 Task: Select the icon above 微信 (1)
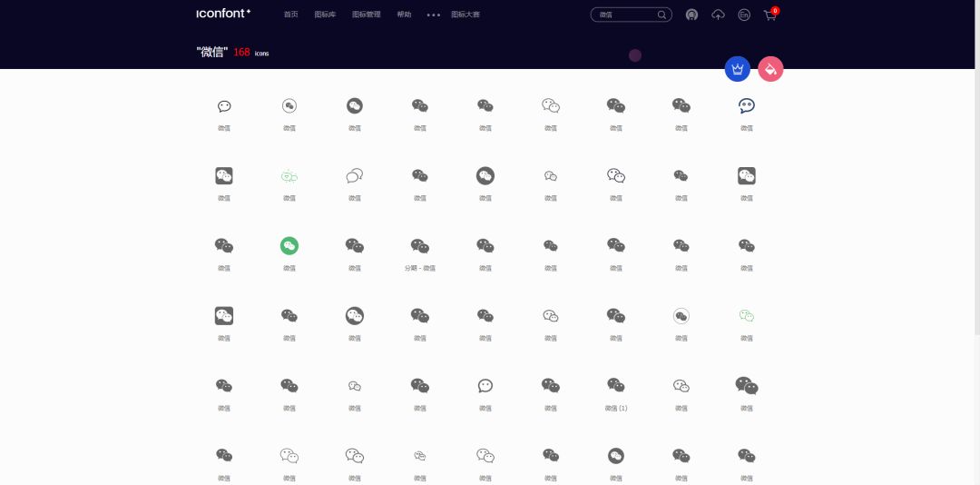[615, 385]
